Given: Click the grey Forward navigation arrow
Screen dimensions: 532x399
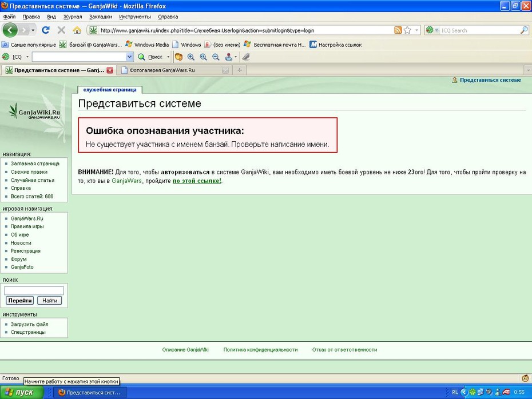Looking at the screenshot, I should click(x=24, y=30).
